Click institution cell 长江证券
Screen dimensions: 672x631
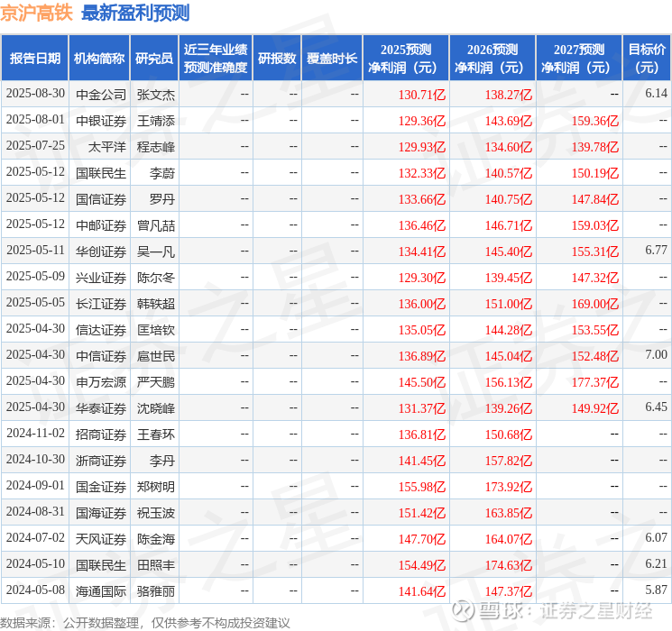[x=101, y=304]
